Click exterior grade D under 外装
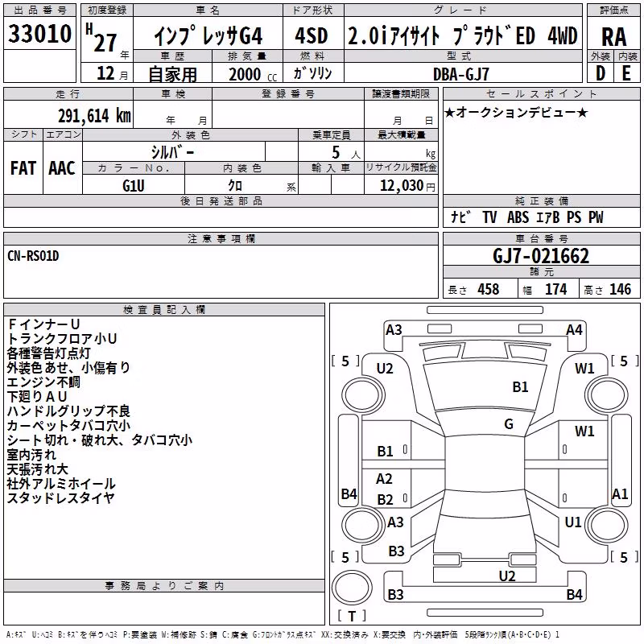This screenshot has width=644, height=644. coord(600,73)
